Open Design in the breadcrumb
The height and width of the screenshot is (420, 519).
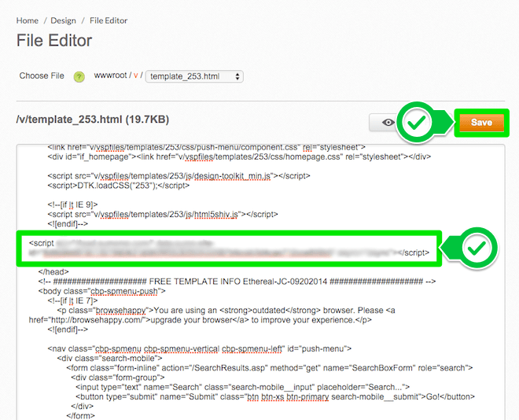click(63, 20)
